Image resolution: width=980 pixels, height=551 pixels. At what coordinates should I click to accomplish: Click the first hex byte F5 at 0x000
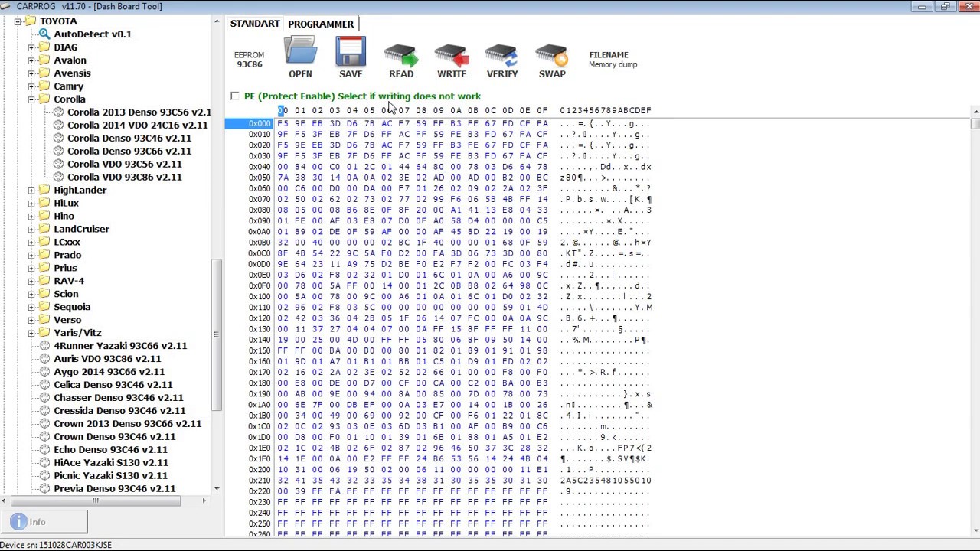[283, 123]
